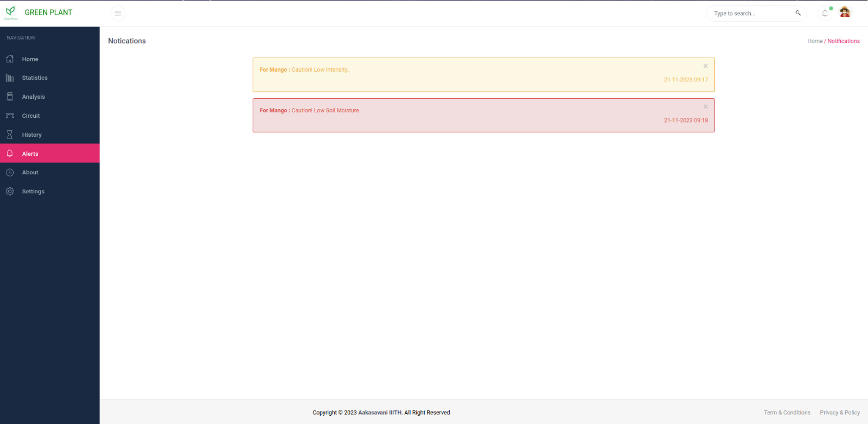868x424 pixels.
Task: Click the History hourglass icon
Action: pyautogui.click(x=10, y=135)
